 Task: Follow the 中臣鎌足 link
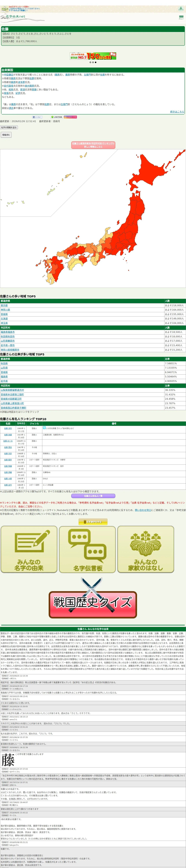8,75
